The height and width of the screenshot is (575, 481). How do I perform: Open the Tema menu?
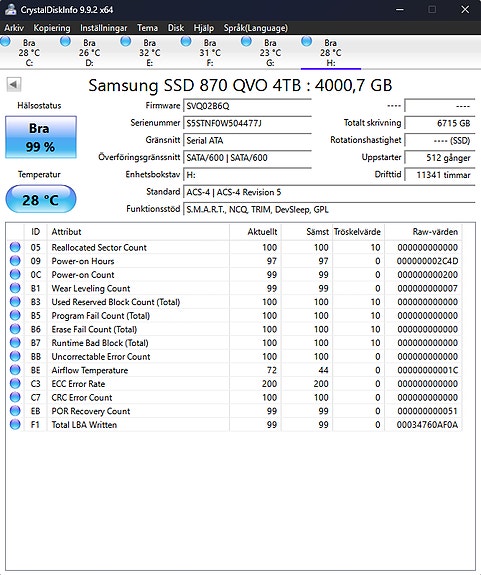click(147, 28)
